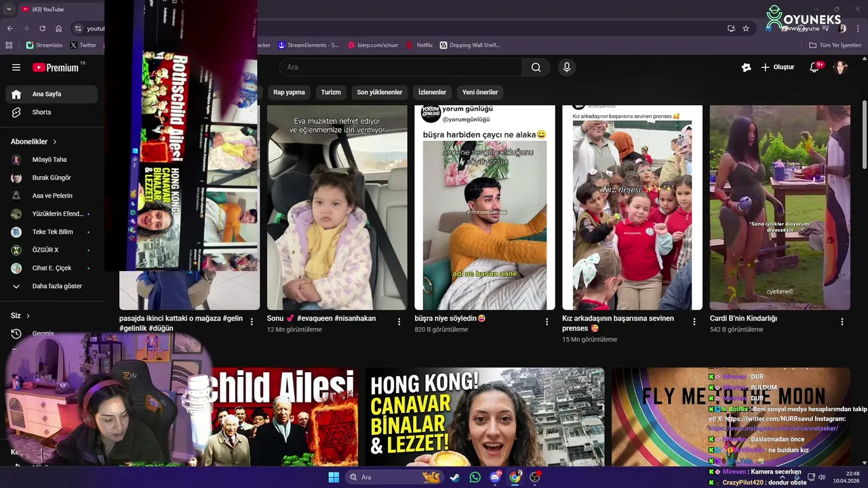Screen dimensions: 868x488
Task: Open OBS Studio from the taskbar
Action: click(535, 477)
